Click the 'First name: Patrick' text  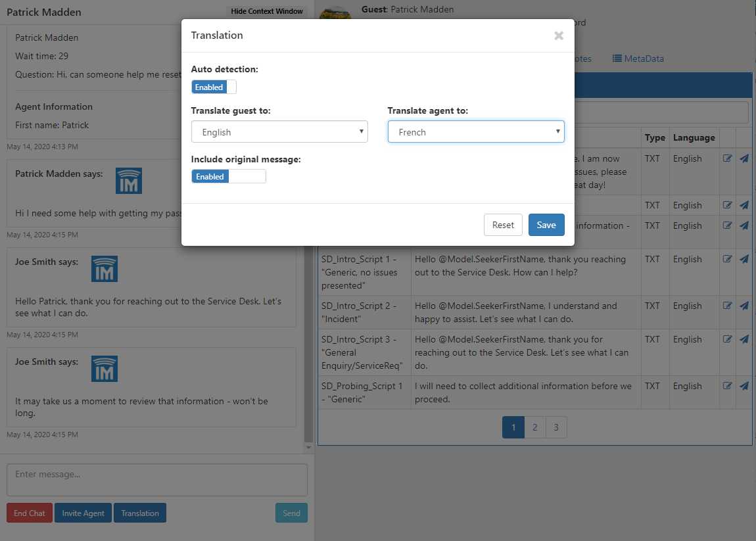point(51,125)
